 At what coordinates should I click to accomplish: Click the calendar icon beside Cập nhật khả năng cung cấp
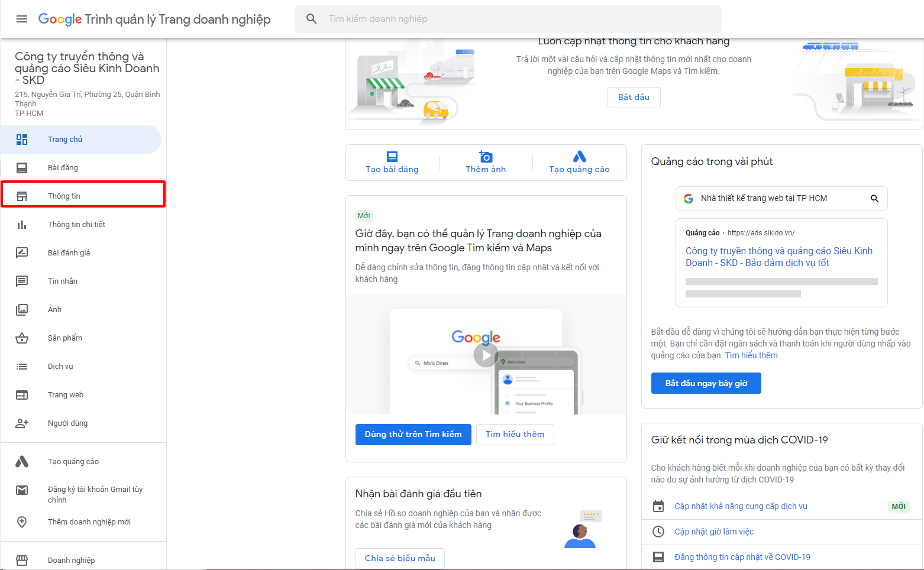tap(658, 506)
